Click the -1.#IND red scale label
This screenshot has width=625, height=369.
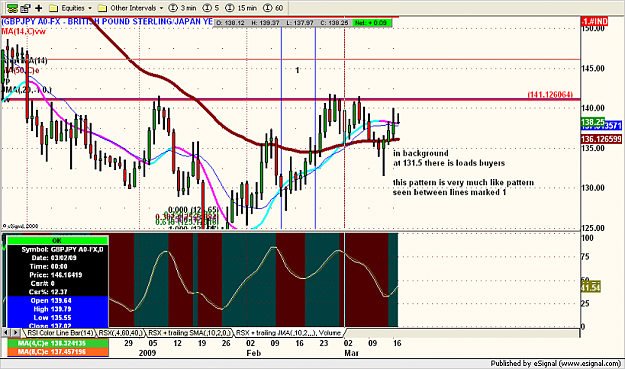click(x=595, y=21)
